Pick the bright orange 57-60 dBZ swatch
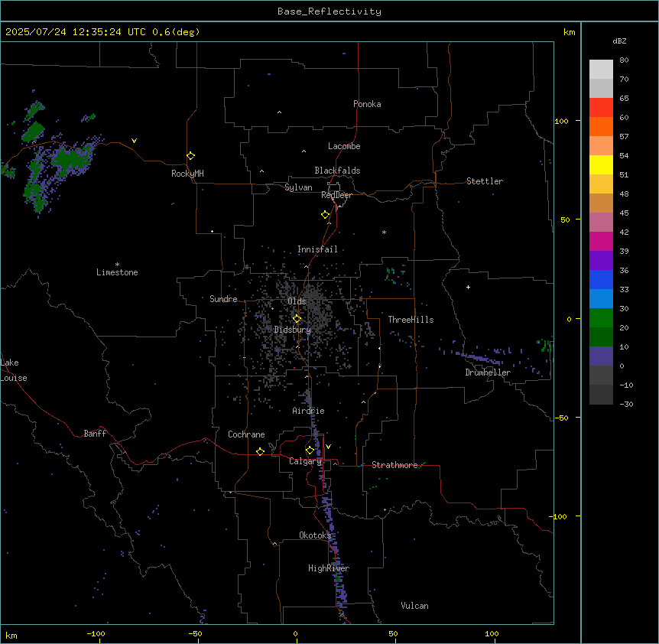 [601, 126]
